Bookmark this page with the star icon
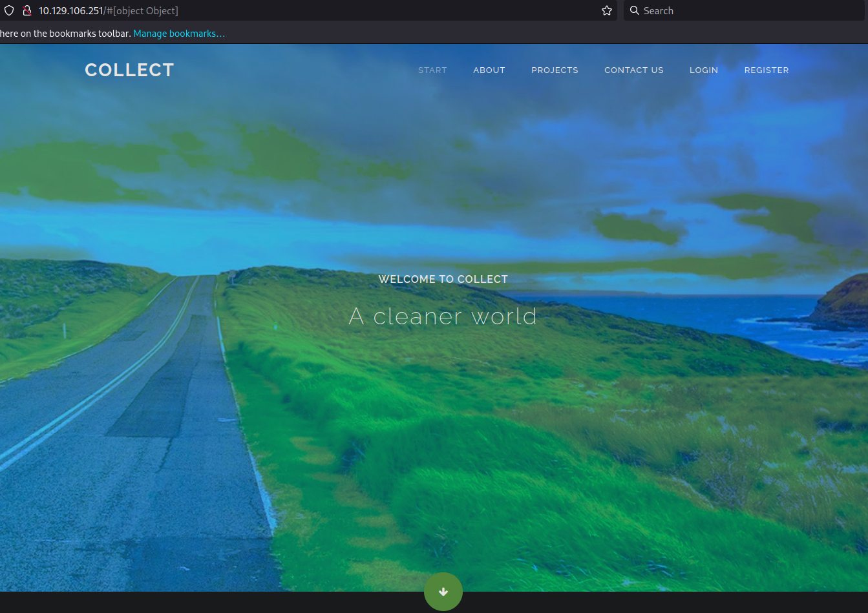This screenshot has height=613, width=868. pyautogui.click(x=606, y=11)
